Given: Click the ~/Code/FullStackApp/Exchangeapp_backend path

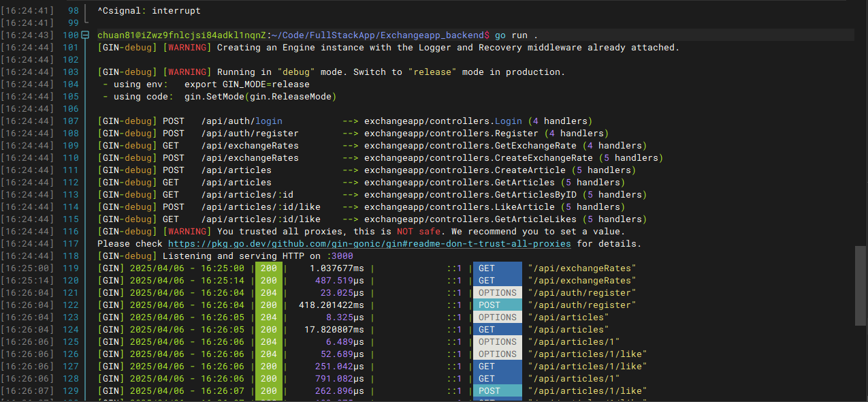Looking at the screenshot, I should 378,35.
